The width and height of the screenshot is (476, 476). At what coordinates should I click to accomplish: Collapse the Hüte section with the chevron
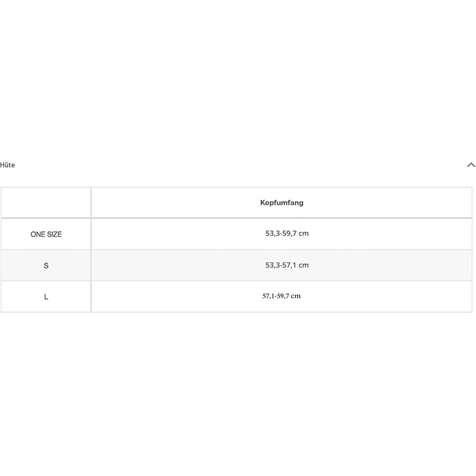click(471, 165)
